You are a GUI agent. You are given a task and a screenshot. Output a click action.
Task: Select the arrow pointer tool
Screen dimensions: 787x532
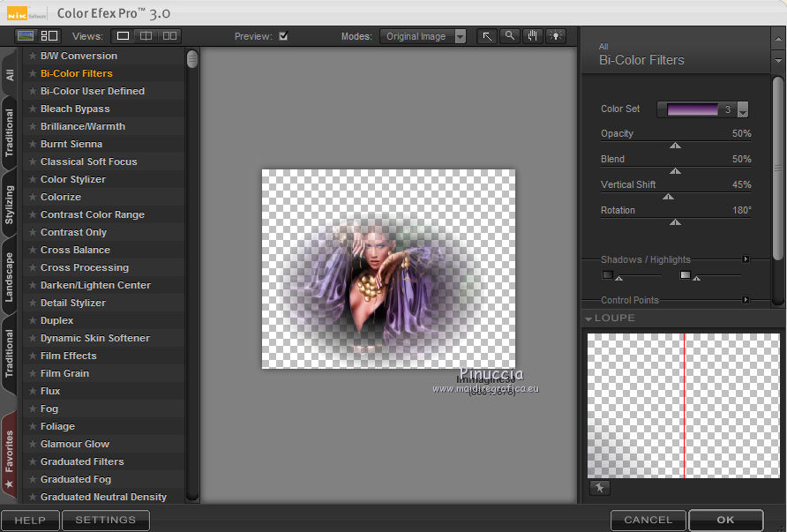486,36
